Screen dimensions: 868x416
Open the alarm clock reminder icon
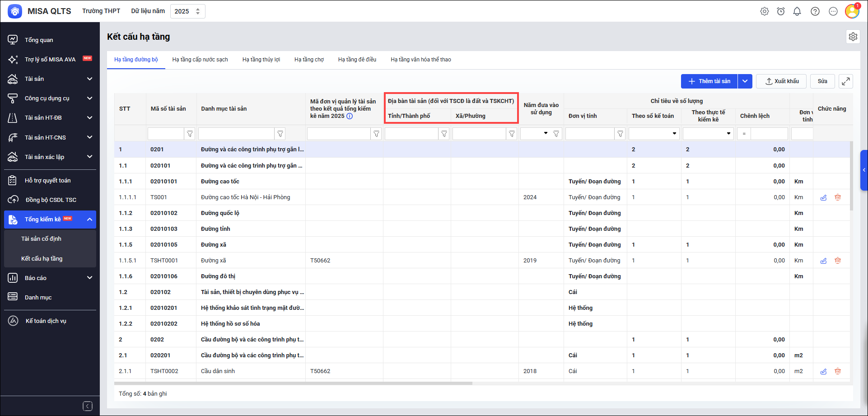pyautogui.click(x=781, y=11)
